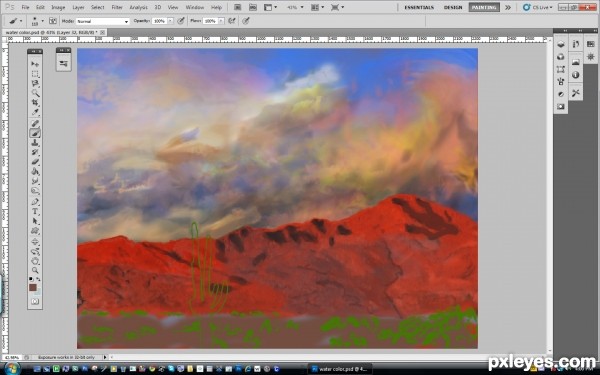The image size is (600, 375).
Task: Select the Lasso tool
Action: 35,83
